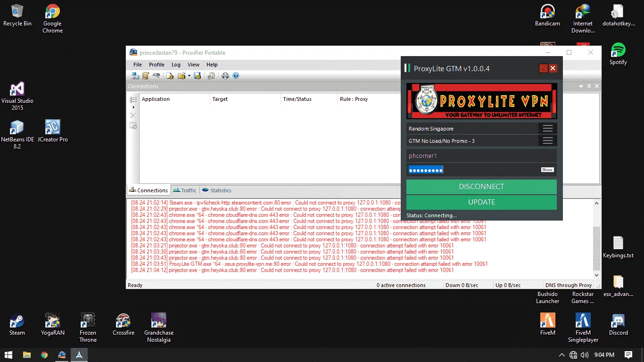Toggle the Connections panel pin icon
Viewport: 644px width, 362px height.
pyautogui.click(x=589, y=86)
